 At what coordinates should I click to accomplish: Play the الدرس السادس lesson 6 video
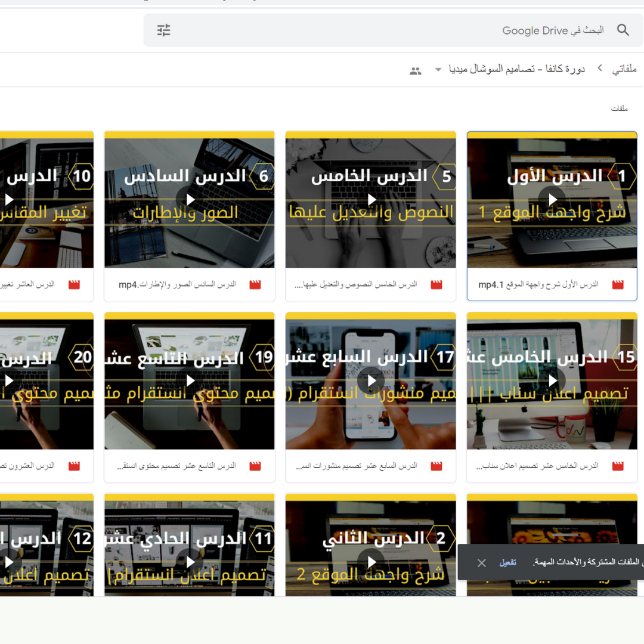pyautogui.click(x=190, y=199)
